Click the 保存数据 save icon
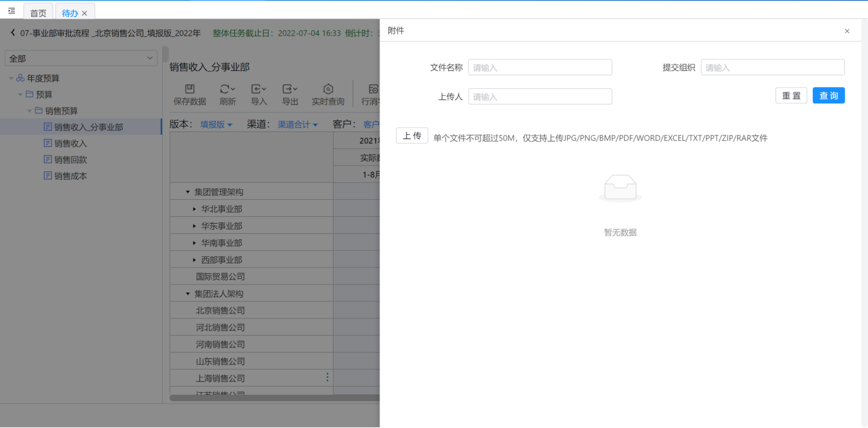This screenshot has height=428, width=868. 190,90
